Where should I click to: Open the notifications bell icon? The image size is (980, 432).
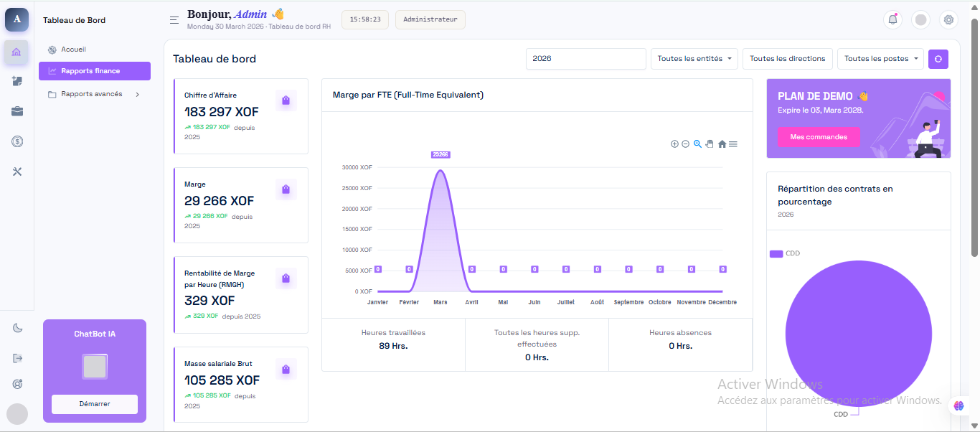tap(892, 19)
